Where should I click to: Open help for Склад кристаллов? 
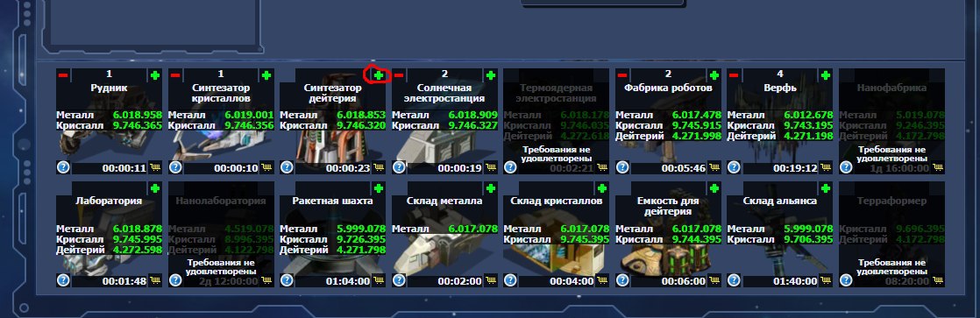pos(511,280)
